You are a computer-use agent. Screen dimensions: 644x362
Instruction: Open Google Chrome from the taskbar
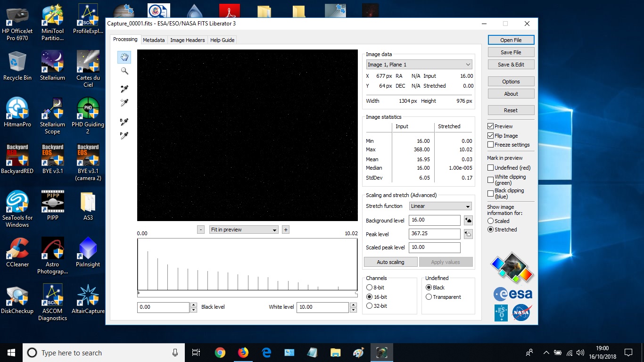click(220, 353)
